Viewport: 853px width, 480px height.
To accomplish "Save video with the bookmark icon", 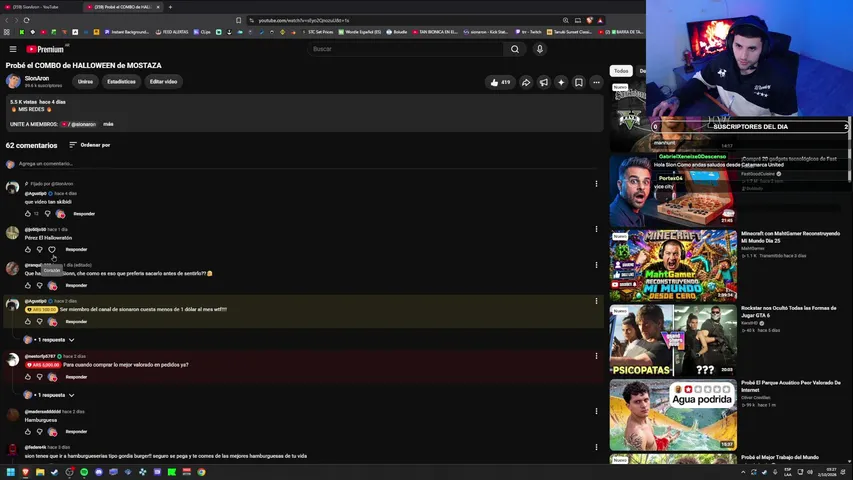I will [579, 82].
